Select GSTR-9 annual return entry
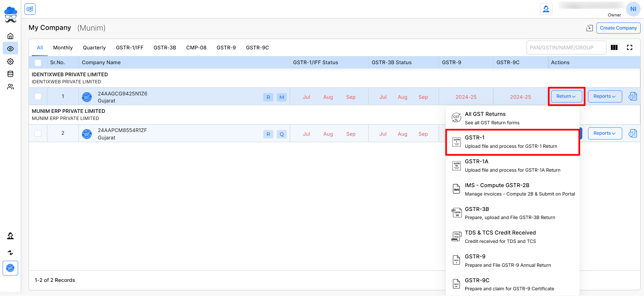 pyautogui.click(x=513, y=261)
